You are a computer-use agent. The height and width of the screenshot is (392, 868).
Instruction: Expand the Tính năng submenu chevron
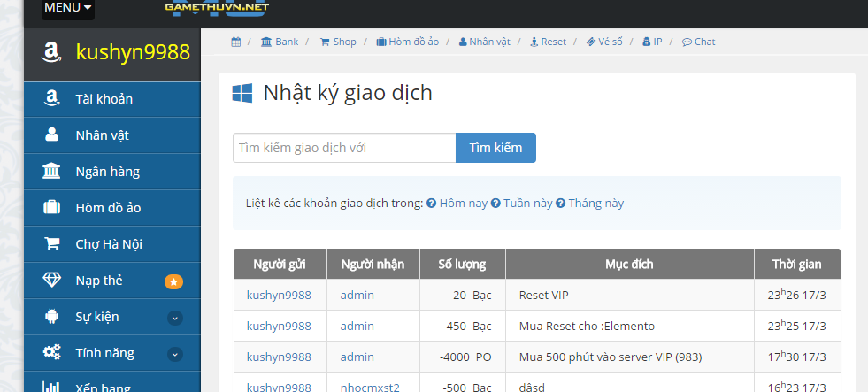coord(175,354)
